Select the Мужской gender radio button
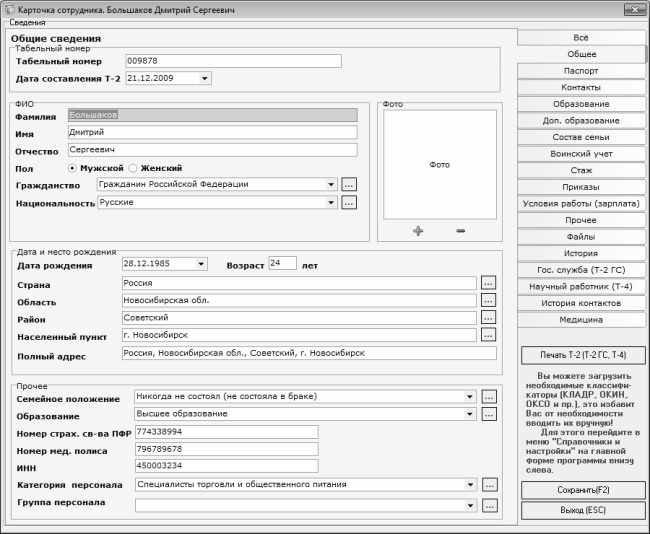Screen dimensions: 650x534 72,168
